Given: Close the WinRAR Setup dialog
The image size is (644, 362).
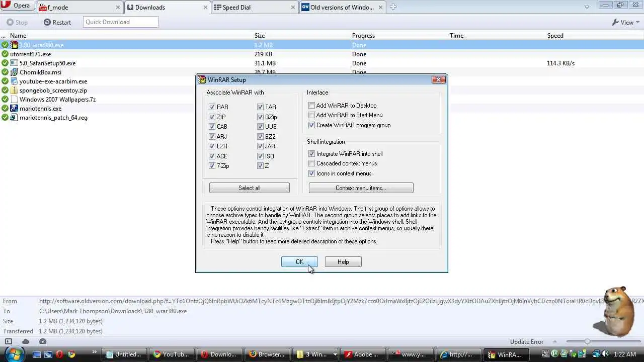Looking at the screenshot, I should (438, 79).
